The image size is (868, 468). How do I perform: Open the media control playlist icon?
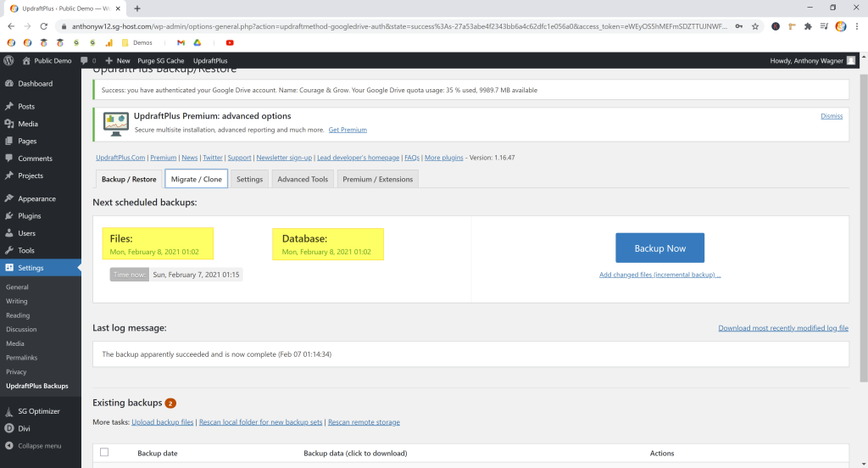824,26
